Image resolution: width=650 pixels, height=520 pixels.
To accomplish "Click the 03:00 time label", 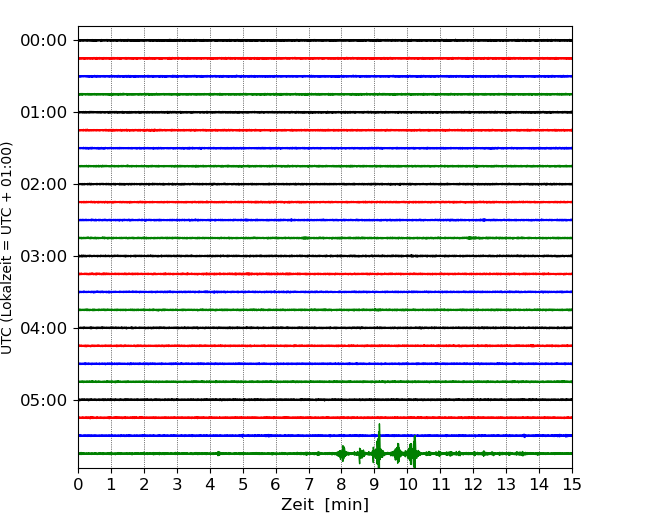I will [44, 256].
